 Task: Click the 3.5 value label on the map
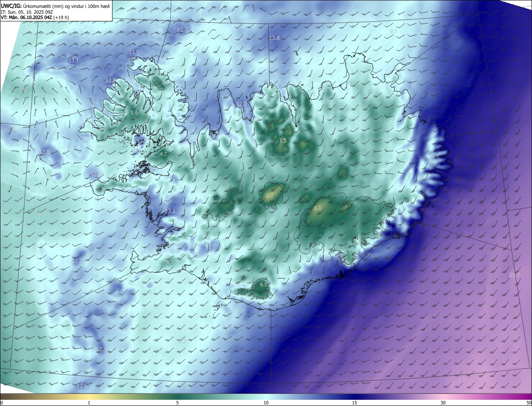click(x=283, y=140)
